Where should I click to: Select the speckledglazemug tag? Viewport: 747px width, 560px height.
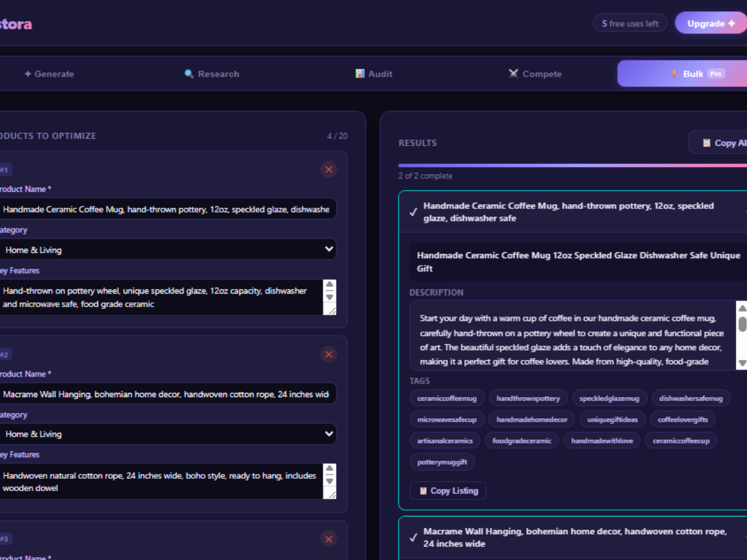point(609,398)
